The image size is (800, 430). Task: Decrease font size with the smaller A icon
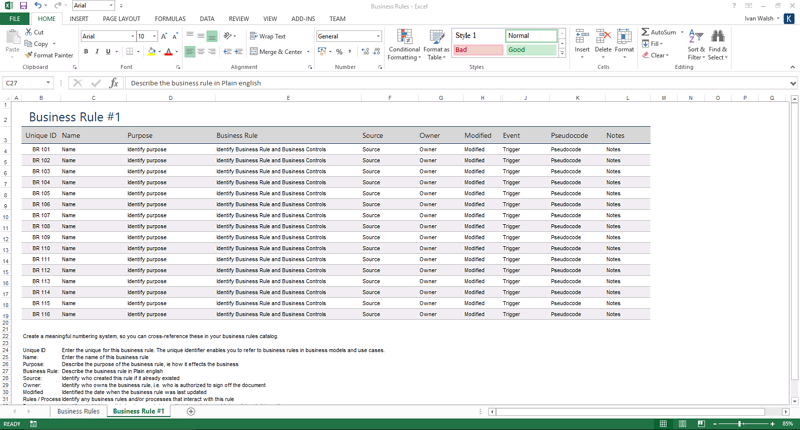click(x=175, y=36)
